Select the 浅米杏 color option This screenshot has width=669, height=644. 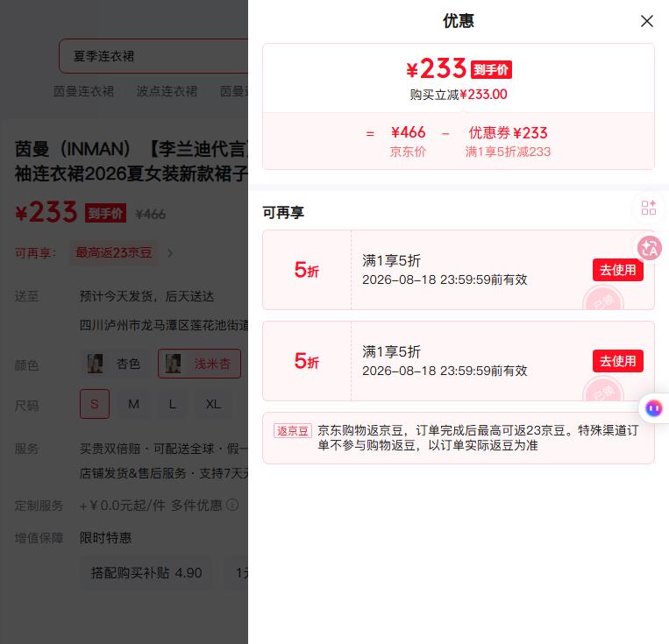point(199,364)
